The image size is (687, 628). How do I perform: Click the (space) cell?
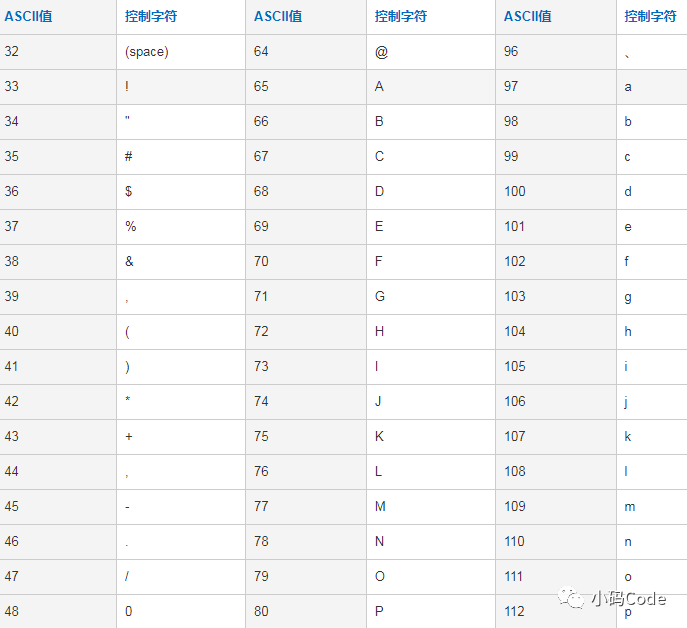tap(147, 51)
